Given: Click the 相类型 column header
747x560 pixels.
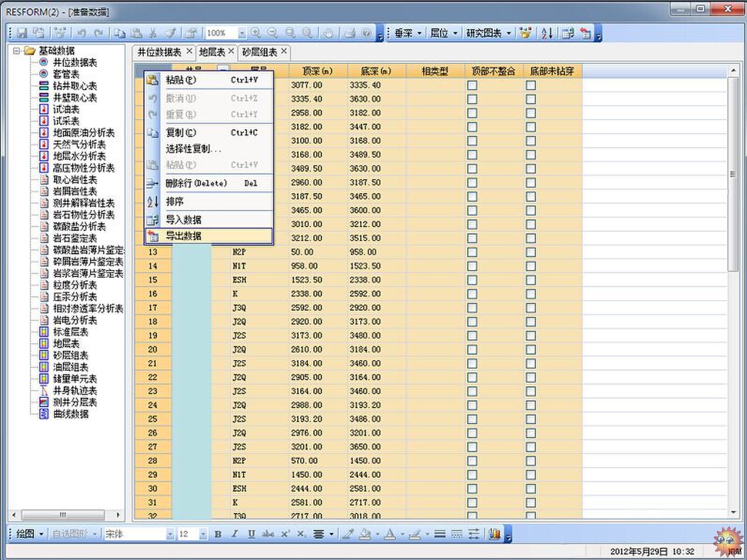Looking at the screenshot, I should click(435, 71).
